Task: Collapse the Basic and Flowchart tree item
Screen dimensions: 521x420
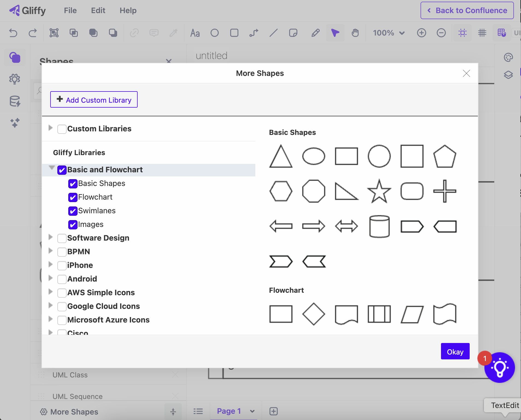Action: [x=52, y=168]
